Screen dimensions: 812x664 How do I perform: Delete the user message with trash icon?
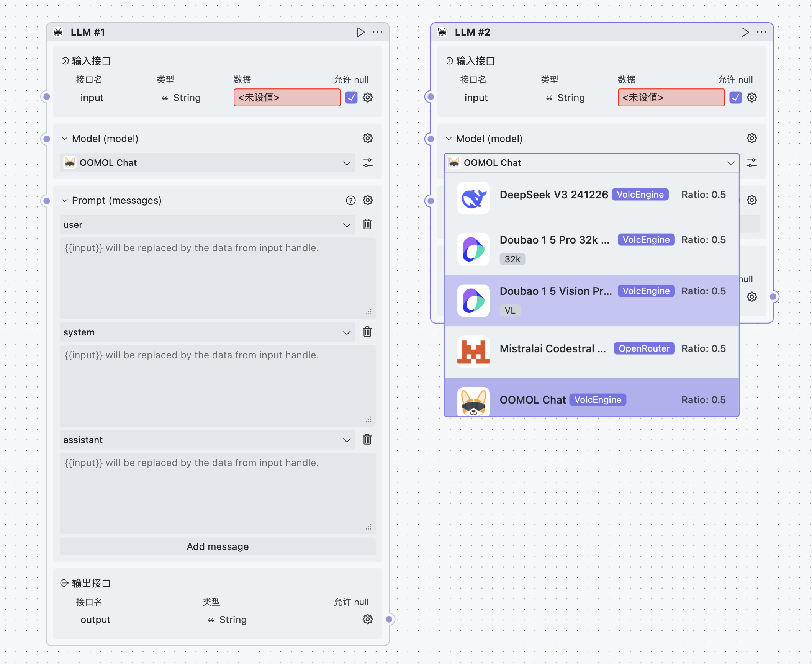coord(367,224)
